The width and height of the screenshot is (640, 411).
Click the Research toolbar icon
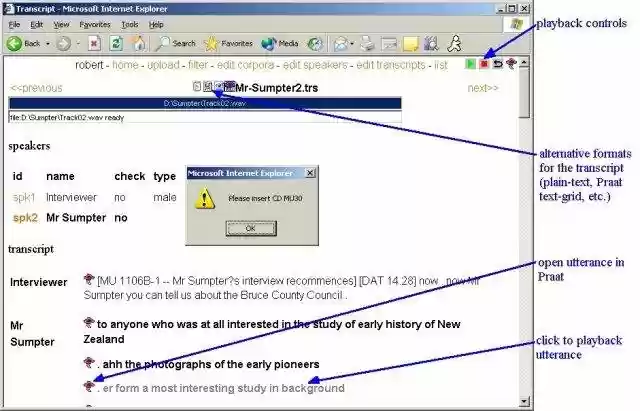[x=431, y=44]
